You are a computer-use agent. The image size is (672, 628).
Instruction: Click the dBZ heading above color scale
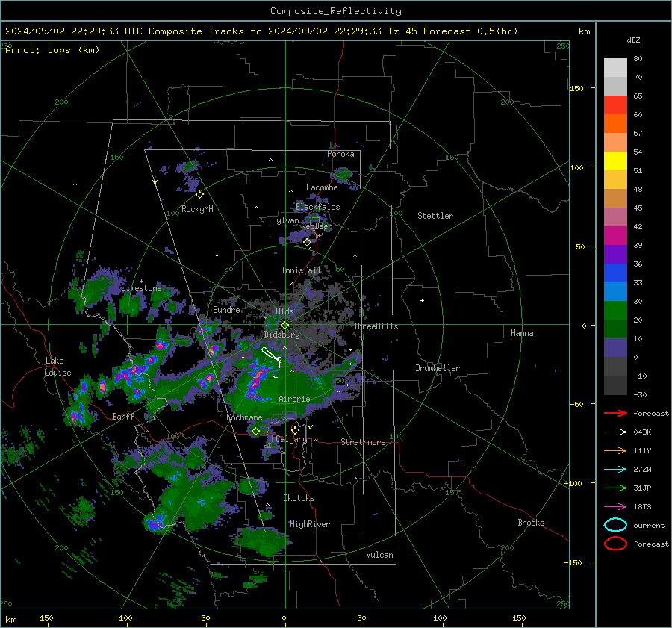633,40
